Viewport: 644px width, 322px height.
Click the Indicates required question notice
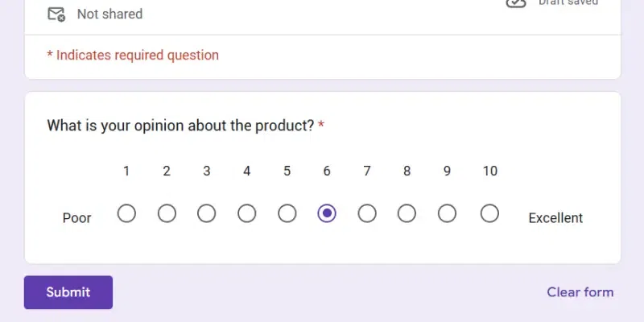pyautogui.click(x=133, y=56)
